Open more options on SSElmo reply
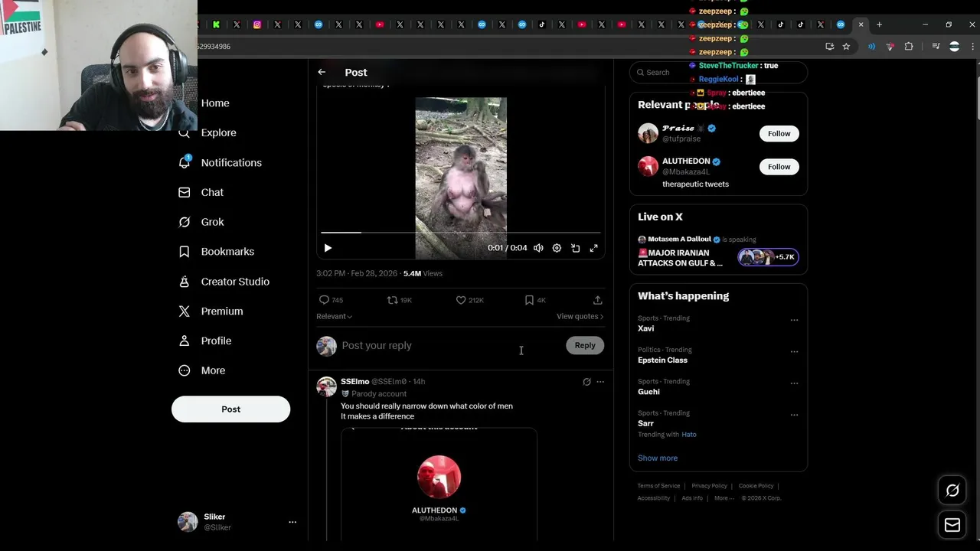The width and height of the screenshot is (980, 551). point(600,382)
